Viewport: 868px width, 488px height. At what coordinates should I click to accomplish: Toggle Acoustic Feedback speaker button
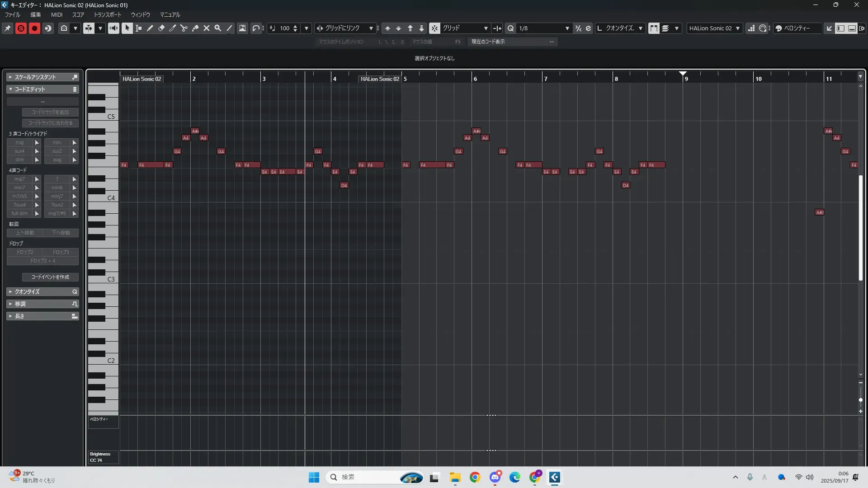point(113,28)
